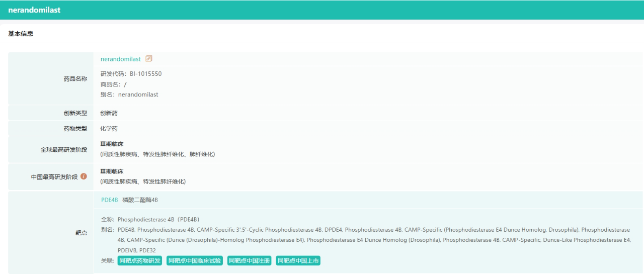The width and height of the screenshot is (644, 274).
Task: Click III期临床 in the global stage row
Action: click(x=112, y=144)
